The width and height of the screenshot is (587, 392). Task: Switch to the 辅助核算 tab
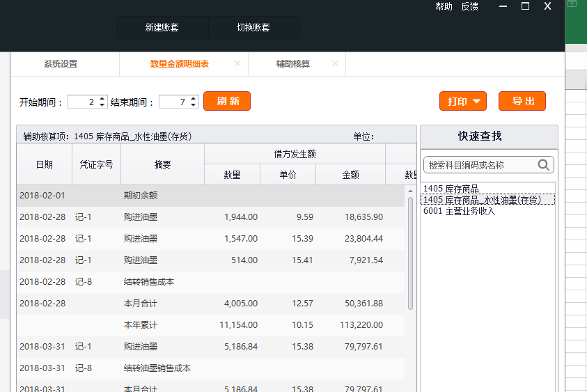pos(292,64)
